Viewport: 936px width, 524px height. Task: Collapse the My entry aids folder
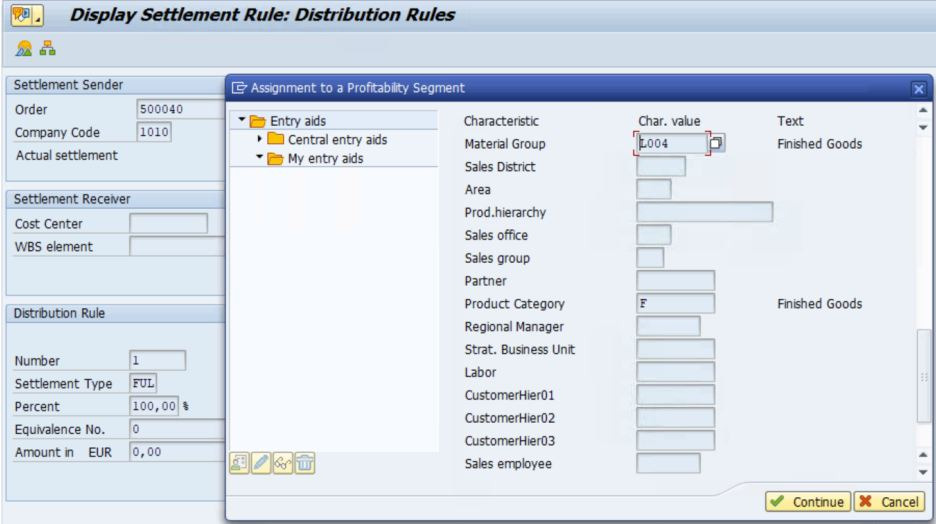click(x=259, y=157)
